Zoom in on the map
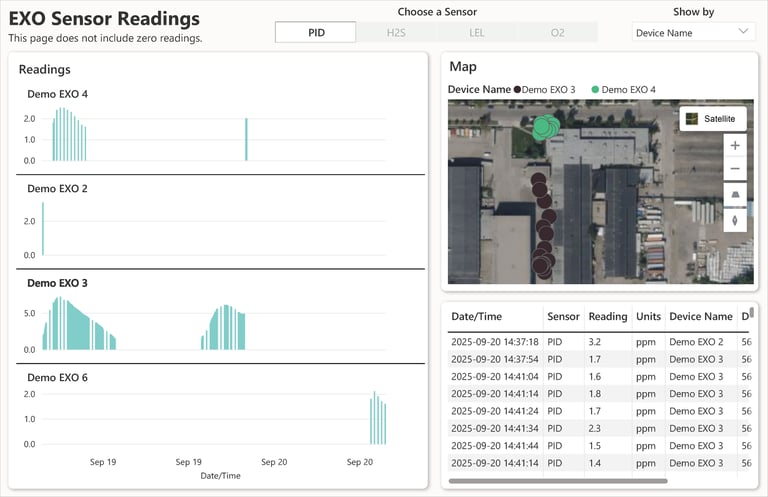This screenshot has width=768, height=497. [x=735, y=145]
